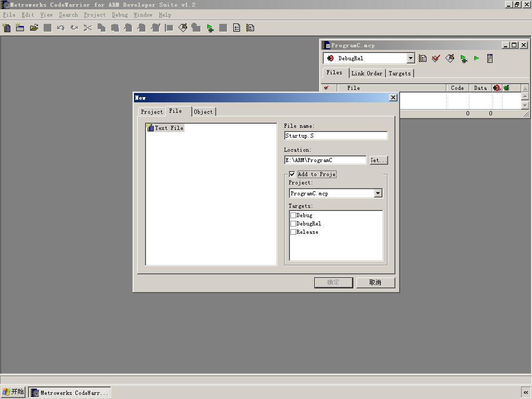
Task: Click the Save icon in main toolbar
Action: (47, 28)
